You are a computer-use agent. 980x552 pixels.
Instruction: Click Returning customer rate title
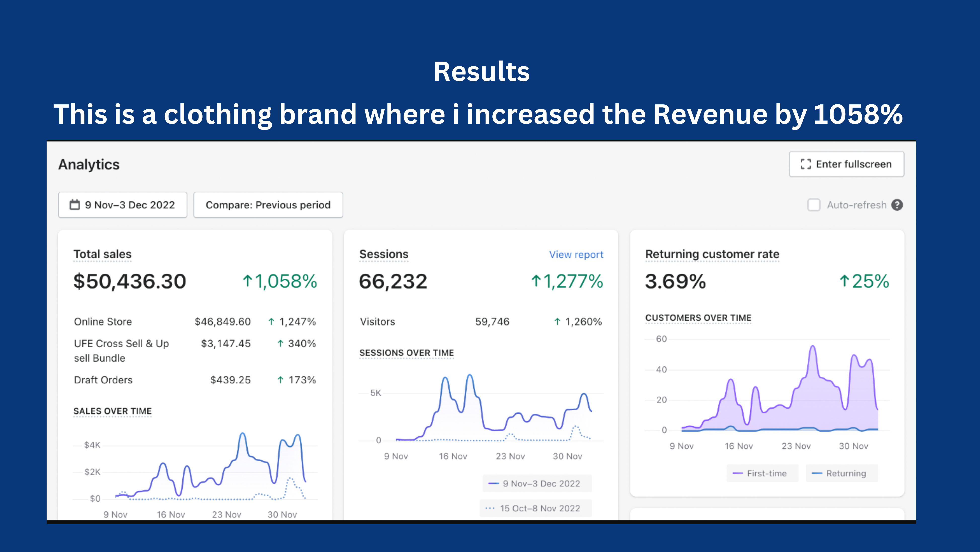[713, 254]
